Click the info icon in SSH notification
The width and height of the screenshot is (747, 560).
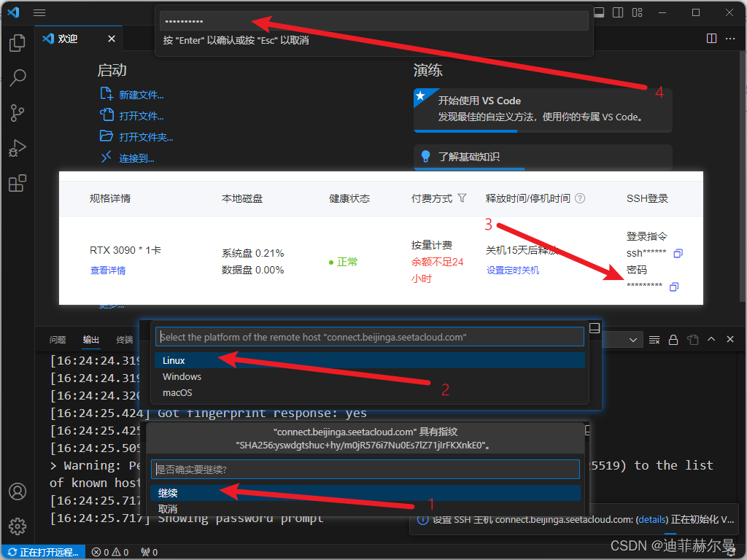coord(422,519)
